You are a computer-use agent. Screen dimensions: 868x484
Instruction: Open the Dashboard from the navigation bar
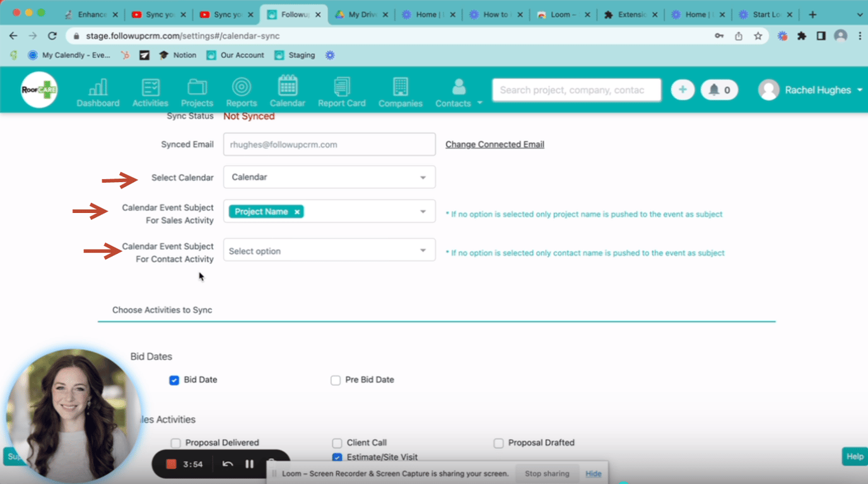coord(98,89)
